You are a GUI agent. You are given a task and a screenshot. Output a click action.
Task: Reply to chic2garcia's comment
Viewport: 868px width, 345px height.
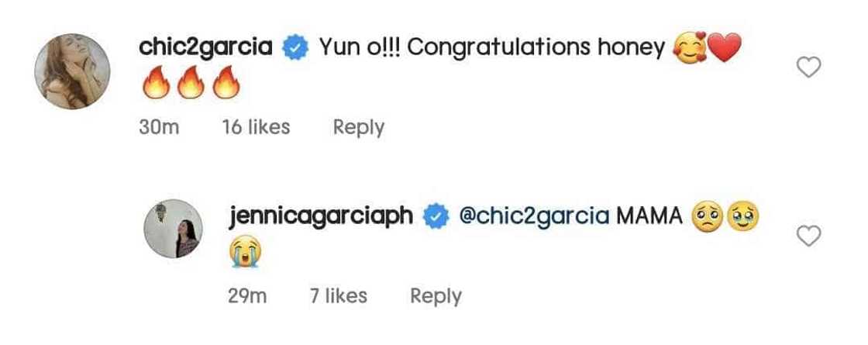pyautogui.click(x=358, y=127)
